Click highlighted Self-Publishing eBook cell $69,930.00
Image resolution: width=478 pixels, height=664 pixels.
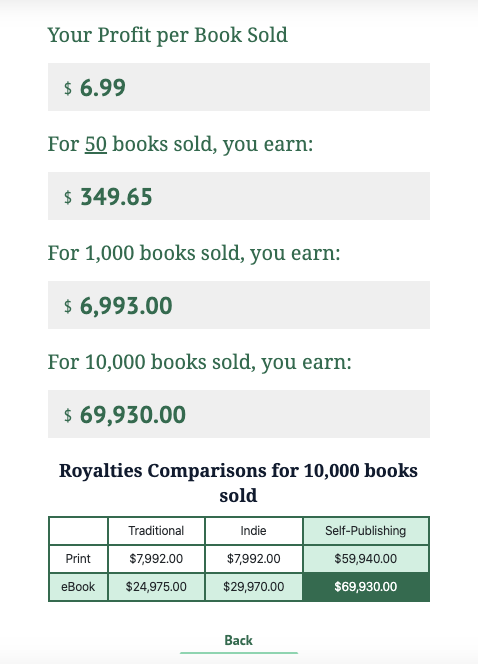point(366,587)
